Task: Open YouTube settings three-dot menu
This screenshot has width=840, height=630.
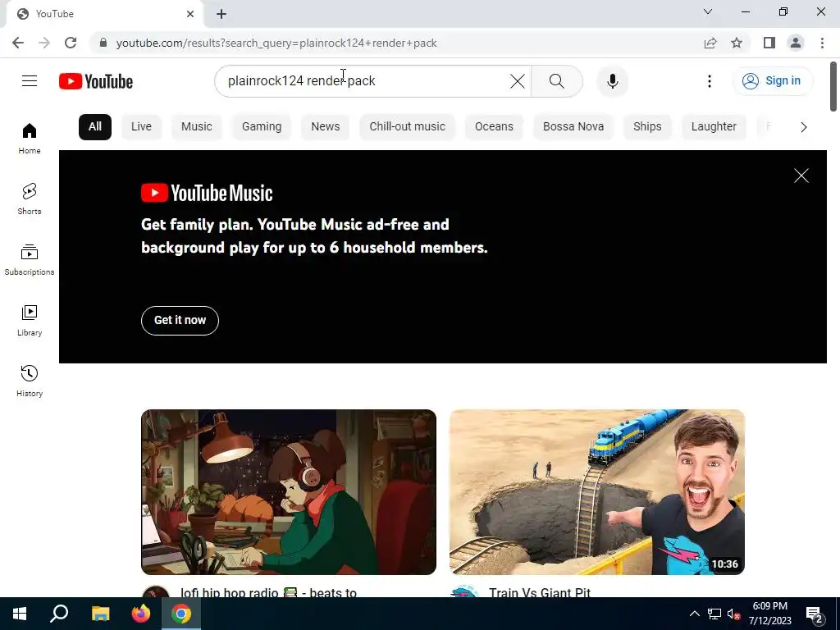Action: click(710, 81)
